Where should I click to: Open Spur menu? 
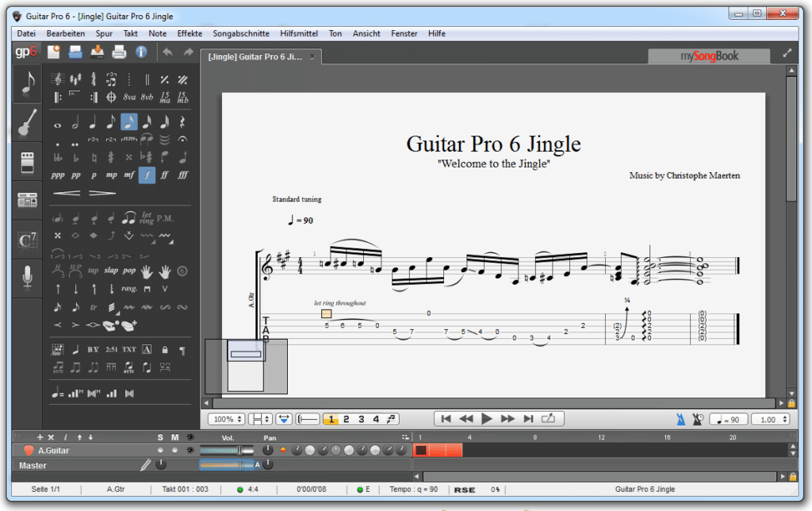[x=104, y=33]
